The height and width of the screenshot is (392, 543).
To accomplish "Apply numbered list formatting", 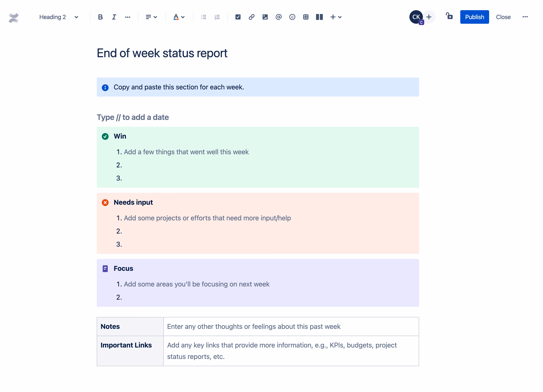I will (217, 17).
